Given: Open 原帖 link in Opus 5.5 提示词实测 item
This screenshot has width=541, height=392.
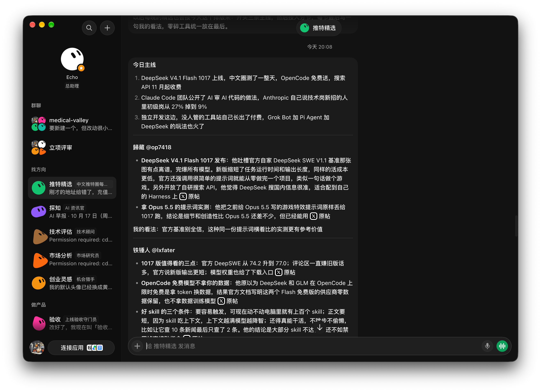Looking at the screenshot, I should click(x=324, y=216).
